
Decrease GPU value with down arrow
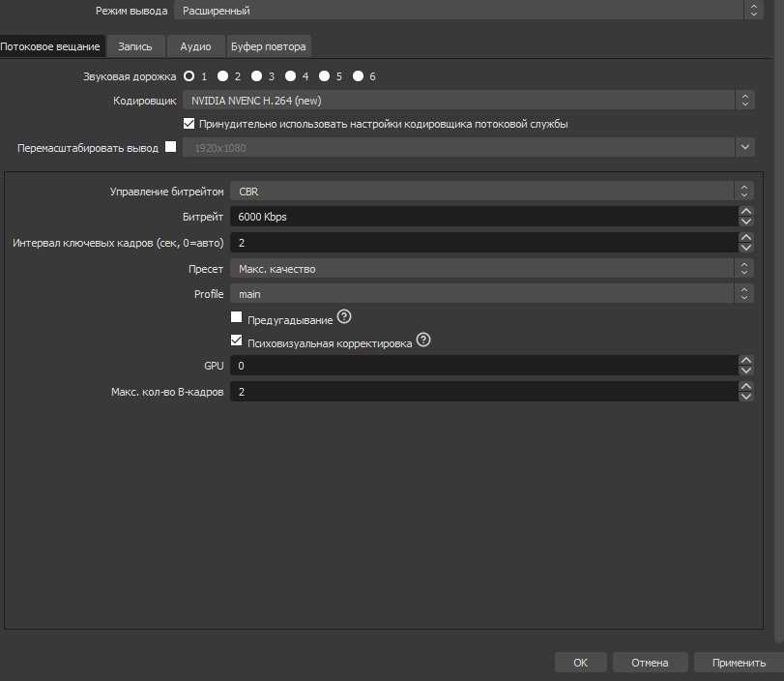(x=745, y=371)
